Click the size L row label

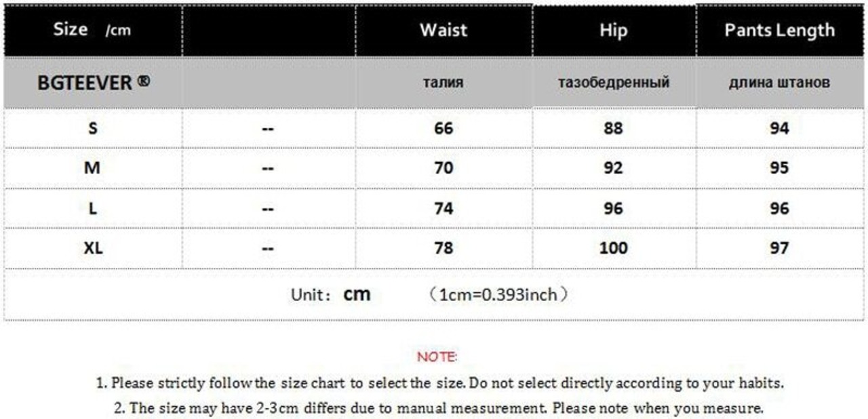click(x=93, y=208)
